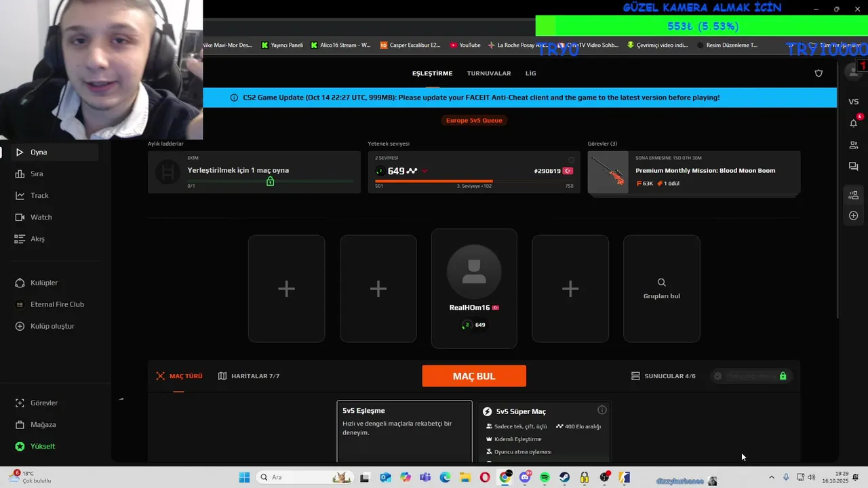868x488 pixels.
Task: Open Spotify from the taskbar
Action: (545, 477)
